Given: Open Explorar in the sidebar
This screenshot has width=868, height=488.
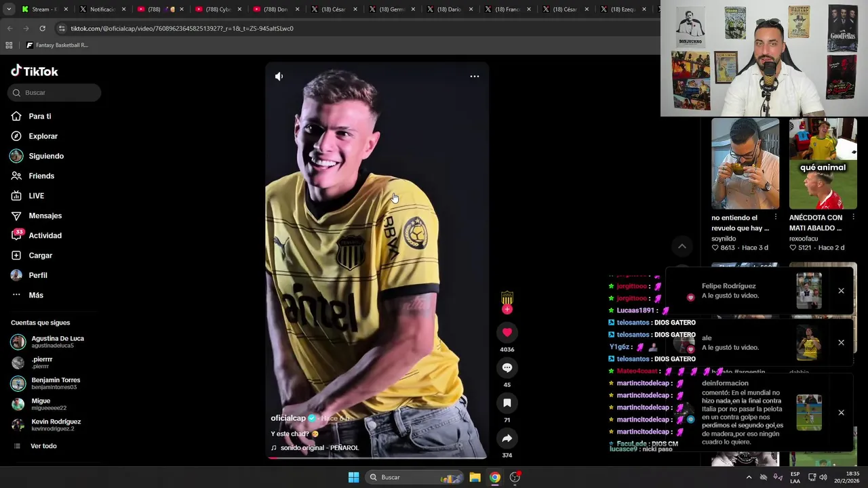Looking at the screenshot, I should pos(34,136).
